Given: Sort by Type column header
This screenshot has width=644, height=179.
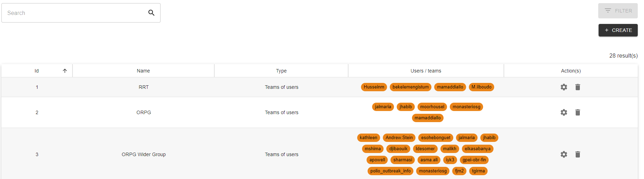Looking at the screenshot, I should click(x=281, y=71).
